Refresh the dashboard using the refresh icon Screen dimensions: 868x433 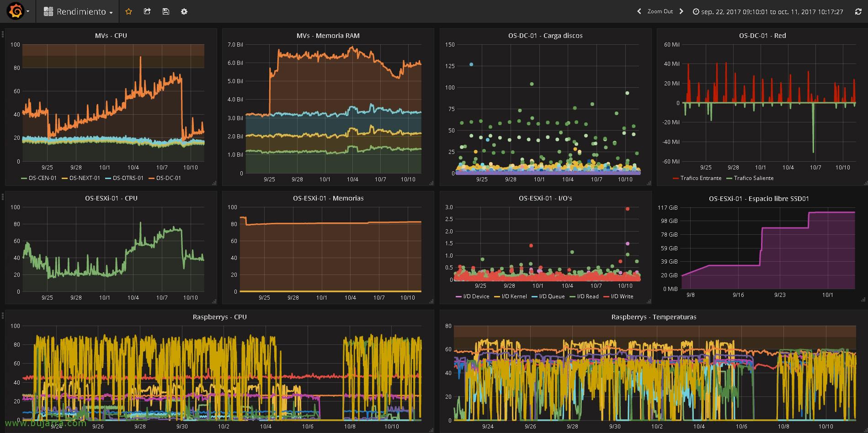tap(858, 12)
